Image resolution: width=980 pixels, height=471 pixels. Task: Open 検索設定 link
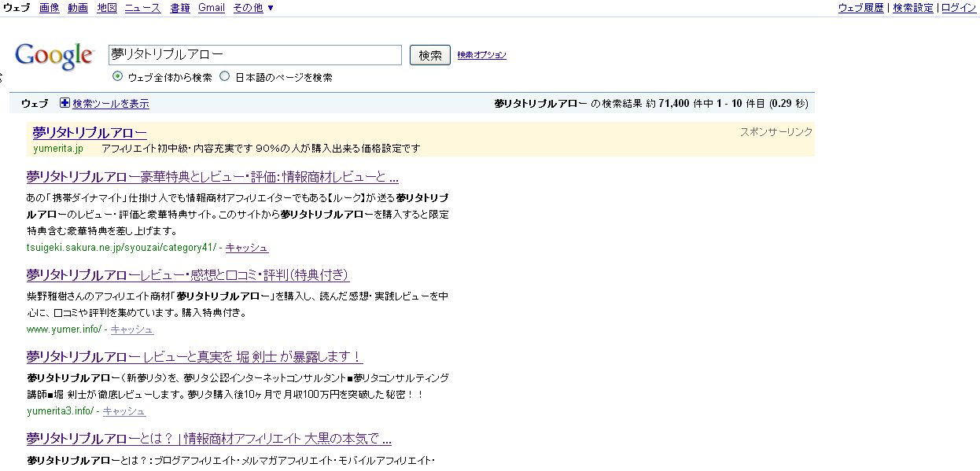(x=912, y=8)
